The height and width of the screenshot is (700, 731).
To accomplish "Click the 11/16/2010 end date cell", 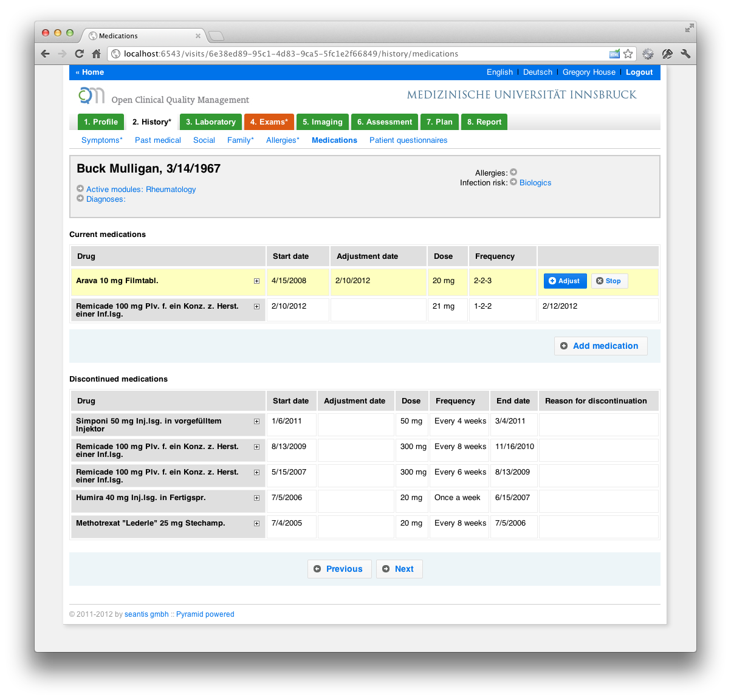I will pos(514,450).
